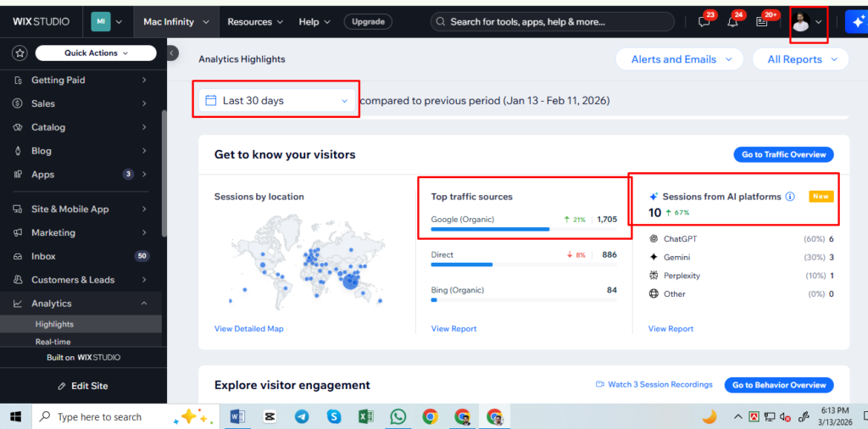This screenshot has height=429, width=868.
Task: Open Excel from the taskbar
Action: click(365, 417)
